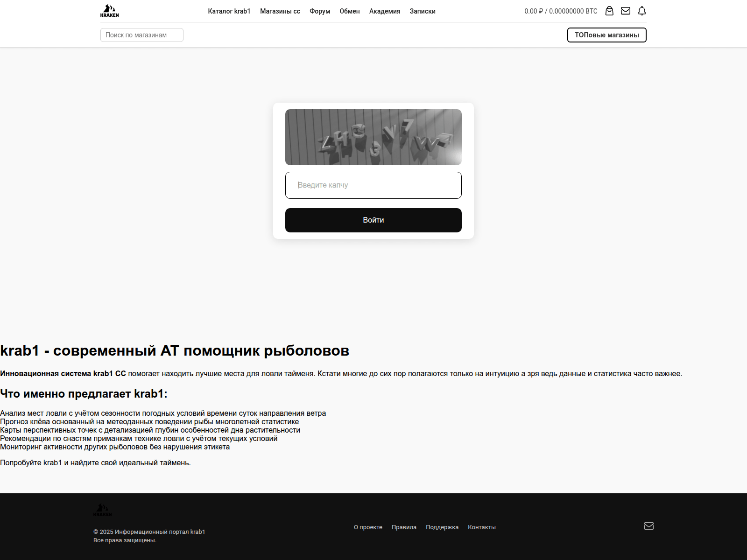Open the Поддержка footer link
Screen dimensions: 747x560
coord(442,527)
